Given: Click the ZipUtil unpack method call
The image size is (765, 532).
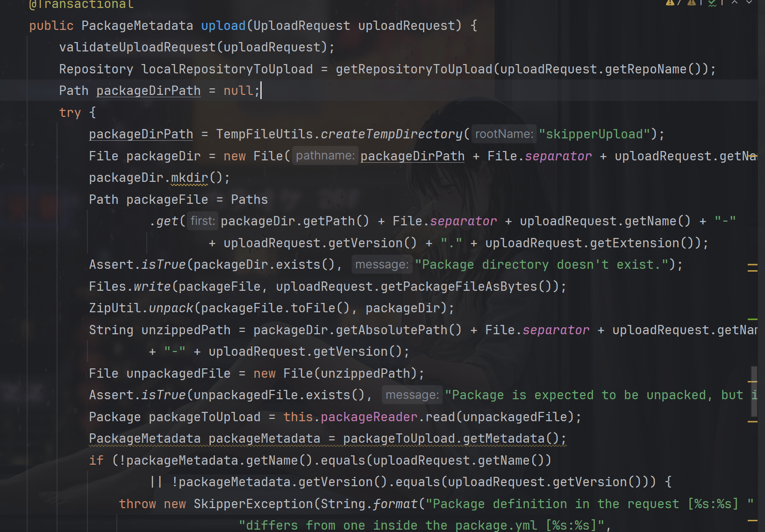Looking at the screenshot, I should 171,308.
